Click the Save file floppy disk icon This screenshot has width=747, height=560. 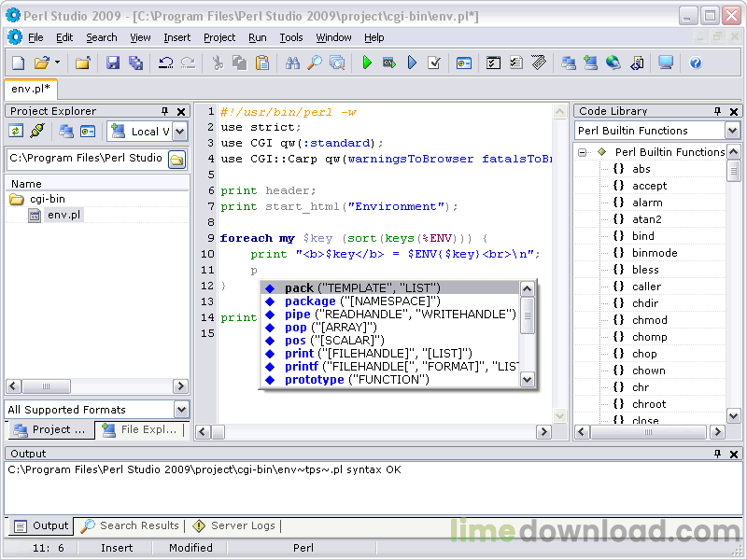pos(113,63)
